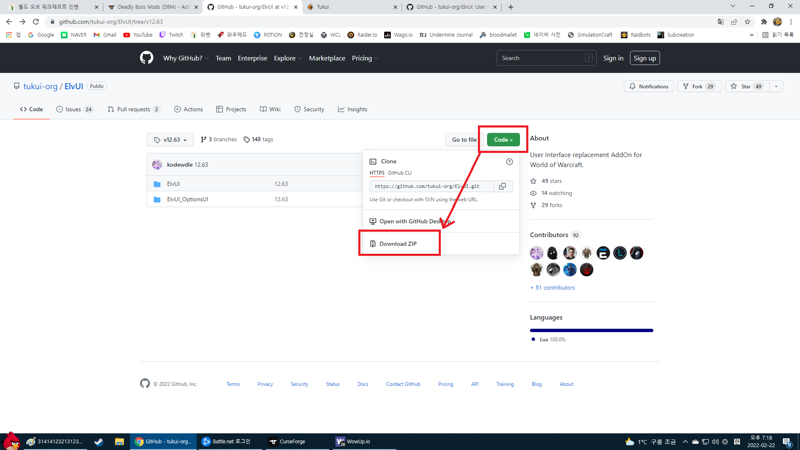The width and height of the screenshot is (800, 450).
Task: Click the footer GitHub logo
Action: 145,384
